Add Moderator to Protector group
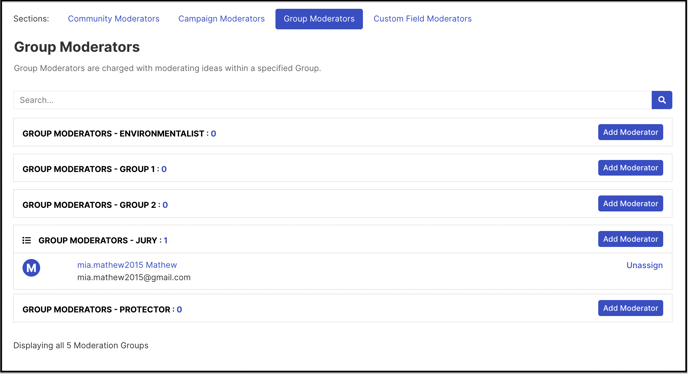The width and height of the screenshot is (688, 374). [x=631, y=308]
